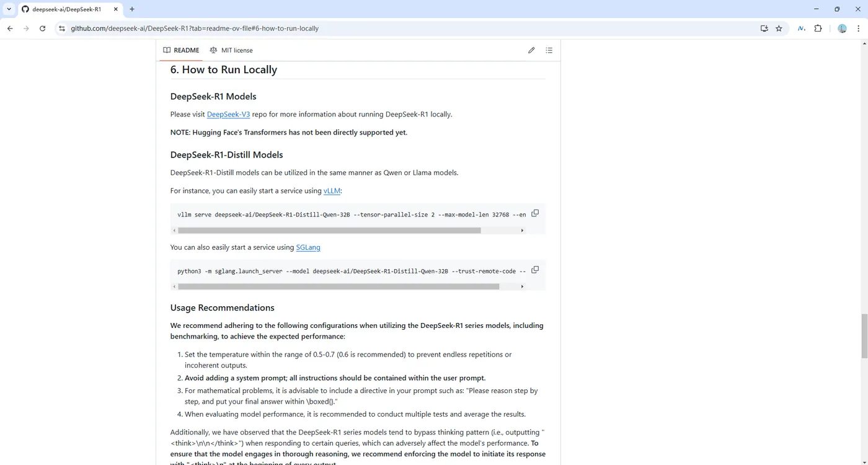Open the DeepSeek-V3 repo link

point(228,114)
